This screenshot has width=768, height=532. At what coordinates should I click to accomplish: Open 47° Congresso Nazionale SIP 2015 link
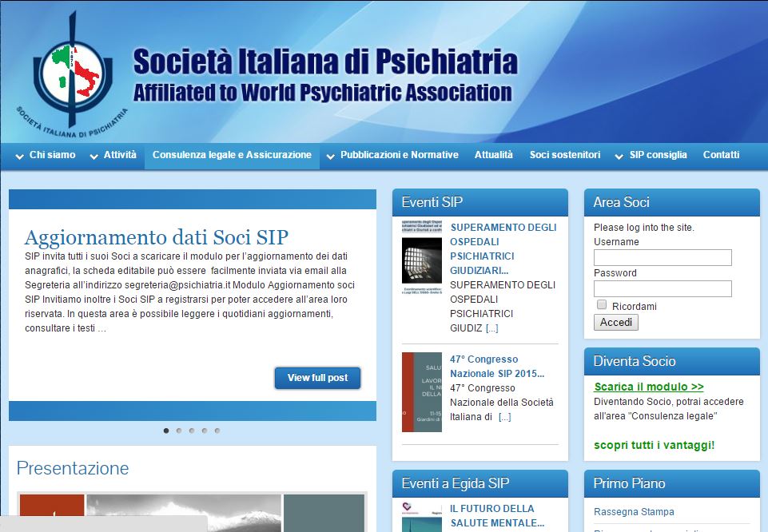[496, 366]
